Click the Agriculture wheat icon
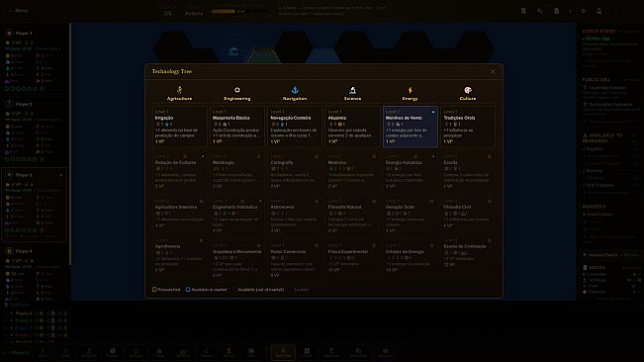Viewport: 644px width, 362px height. click(x=179, y=90)
